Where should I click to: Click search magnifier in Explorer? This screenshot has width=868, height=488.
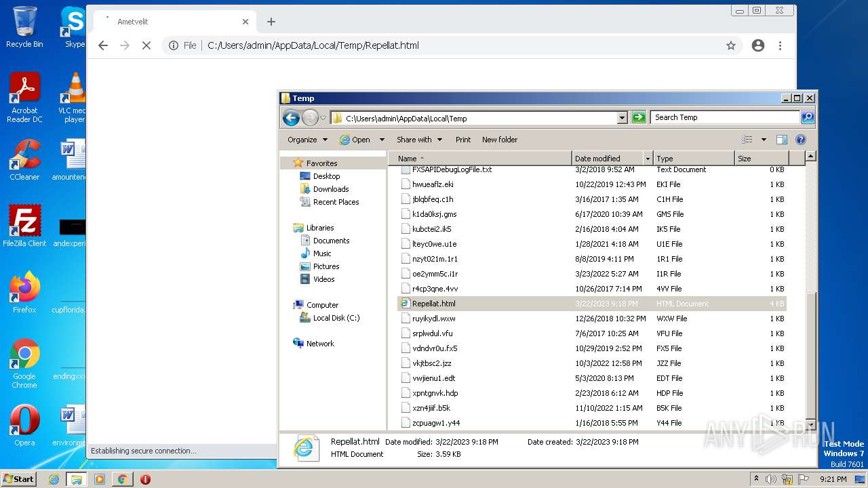[807, 117]
